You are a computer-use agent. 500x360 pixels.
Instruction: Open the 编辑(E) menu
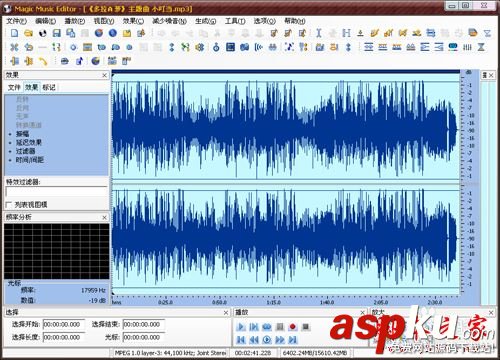(x=45, y=21)
